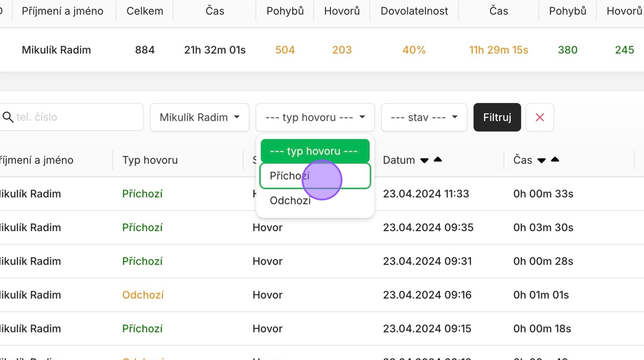
Task: Click date 23.04.2024 09:16
Action: (x=427, y=294)
